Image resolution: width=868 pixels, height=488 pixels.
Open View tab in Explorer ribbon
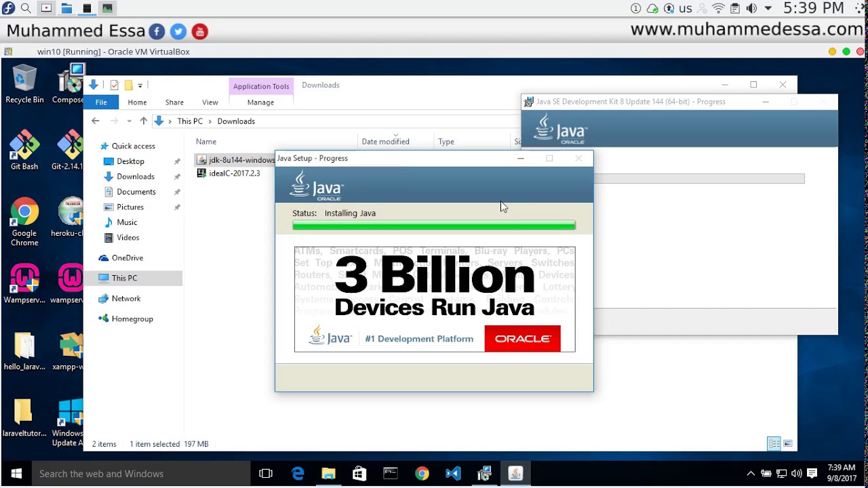[210, 102]
